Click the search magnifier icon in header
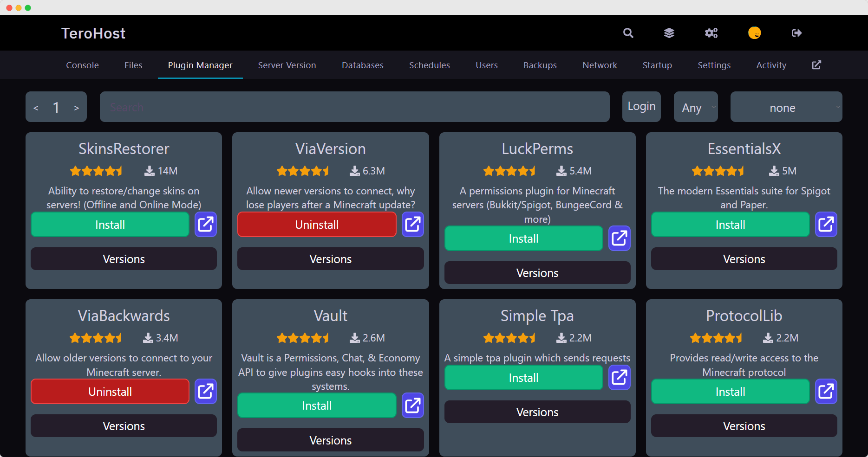The height and width of the screenshot is (457, 868). (x=628, y=33)
